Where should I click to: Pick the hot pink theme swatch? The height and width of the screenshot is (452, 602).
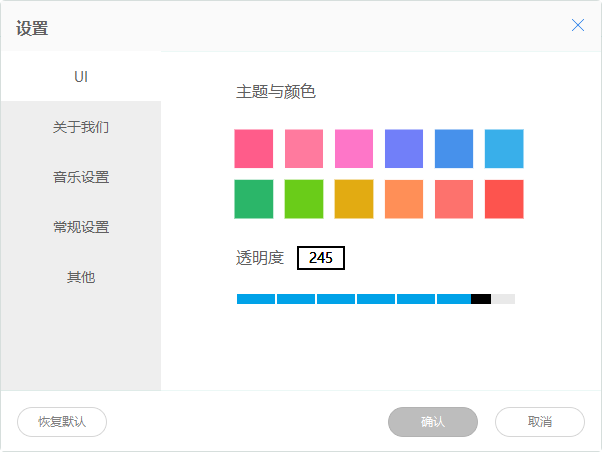tap(254, 149)
